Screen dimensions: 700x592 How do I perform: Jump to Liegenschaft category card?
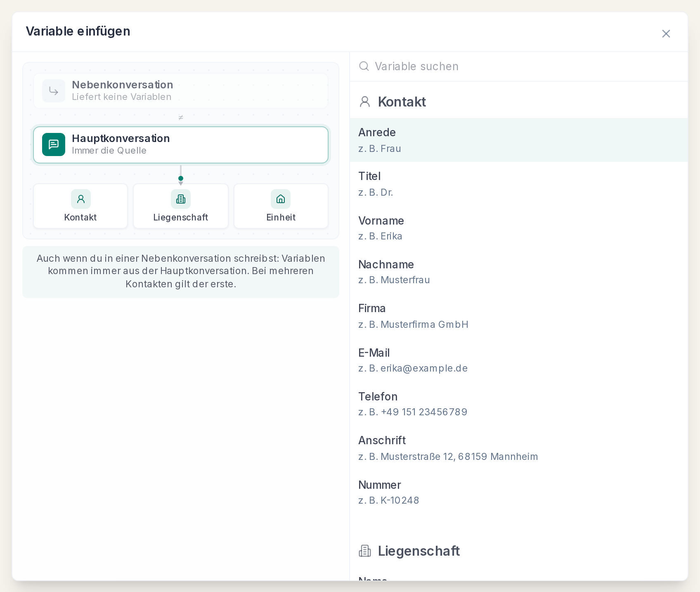pos(181,206)
